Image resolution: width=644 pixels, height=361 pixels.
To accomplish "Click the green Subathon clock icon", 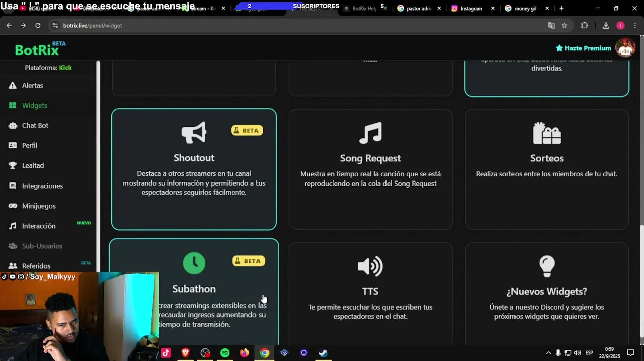I will tap(194, 263).
